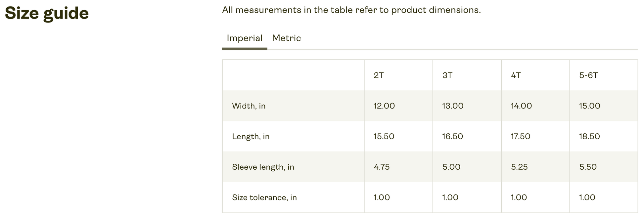Viewport: 644px width, 216px height.
Task: Click the 15.00 width value for 5-6T
Action: [589, 106]
